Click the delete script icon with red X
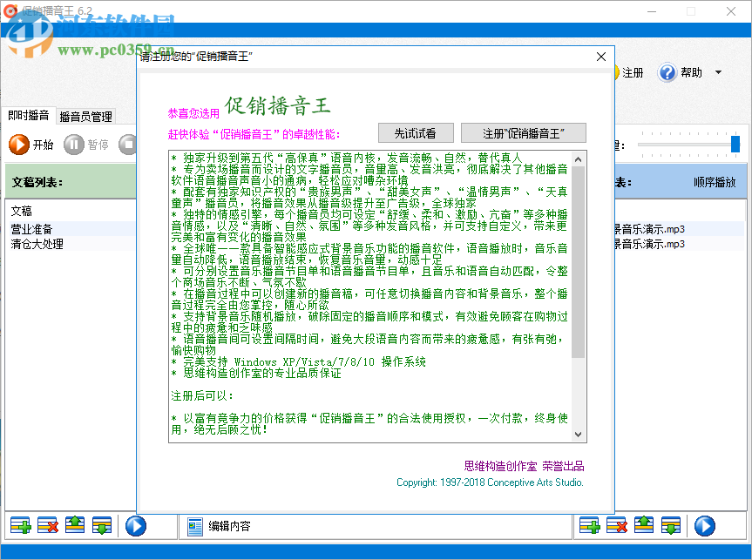This screenshot has width=752, height=560. [x=47, y=525]
